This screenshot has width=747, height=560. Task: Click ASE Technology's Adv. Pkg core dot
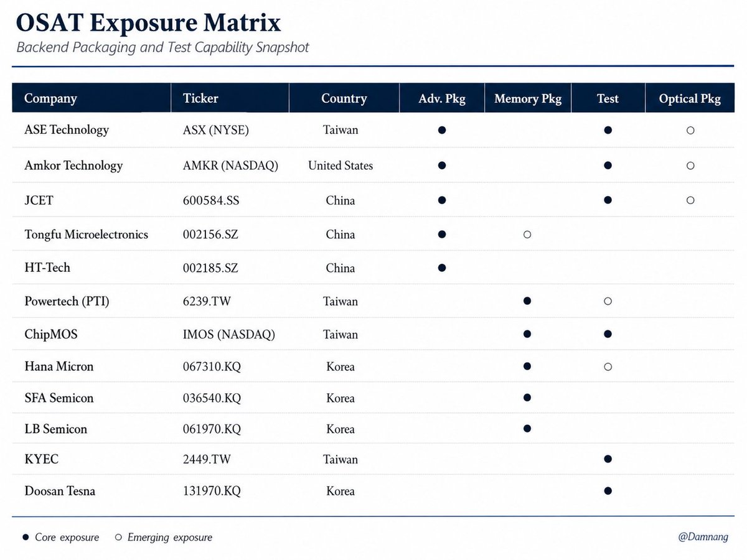pos(441,130)
